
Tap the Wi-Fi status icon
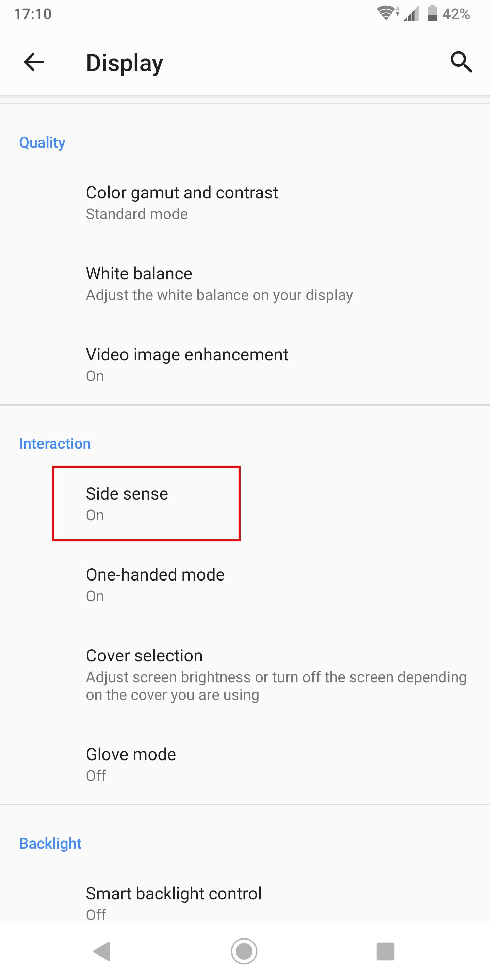(388, 14)
